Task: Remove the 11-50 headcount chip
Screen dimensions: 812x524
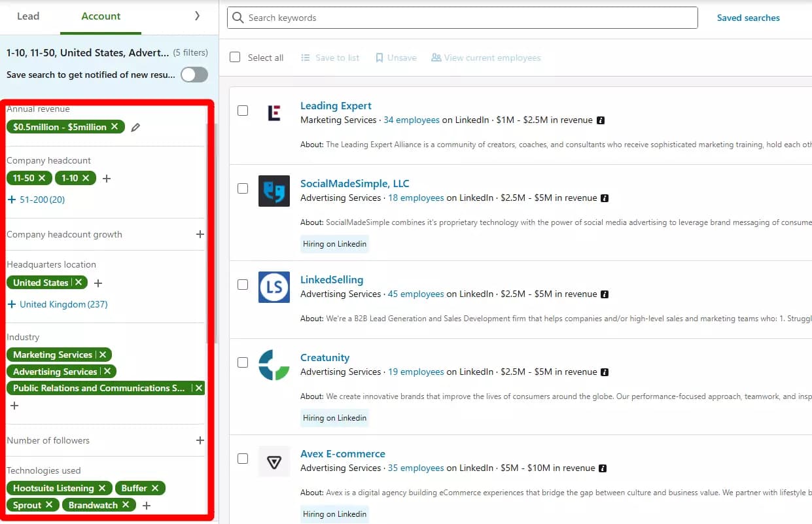Action: 42,178
